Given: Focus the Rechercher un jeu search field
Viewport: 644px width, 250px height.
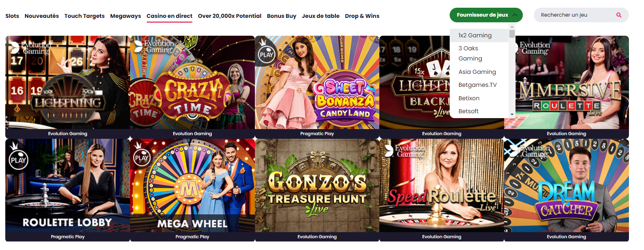Looking at the screenshot, I should click(581, 15).
